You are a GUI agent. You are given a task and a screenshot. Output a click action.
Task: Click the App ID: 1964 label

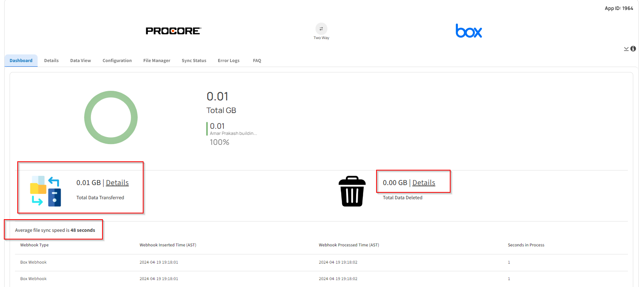click(x=619, y=8)
